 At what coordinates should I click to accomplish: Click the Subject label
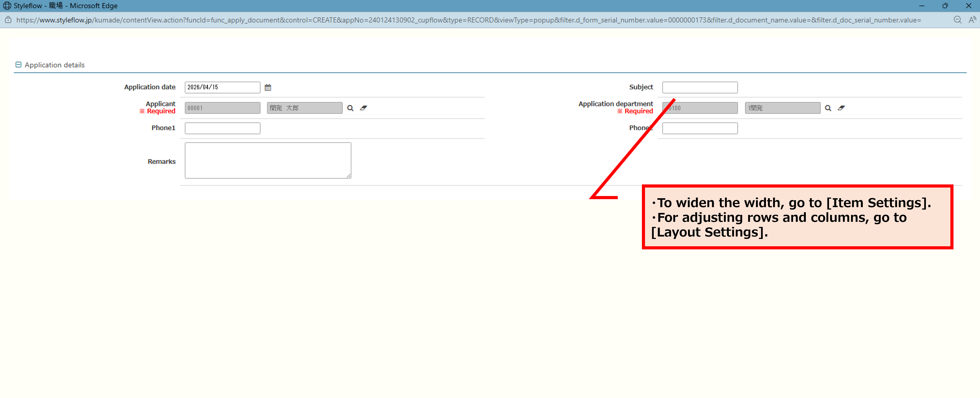641,87
